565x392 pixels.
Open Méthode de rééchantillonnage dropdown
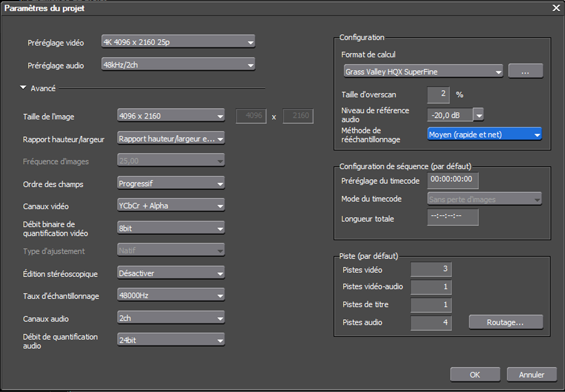click(484, 134)
